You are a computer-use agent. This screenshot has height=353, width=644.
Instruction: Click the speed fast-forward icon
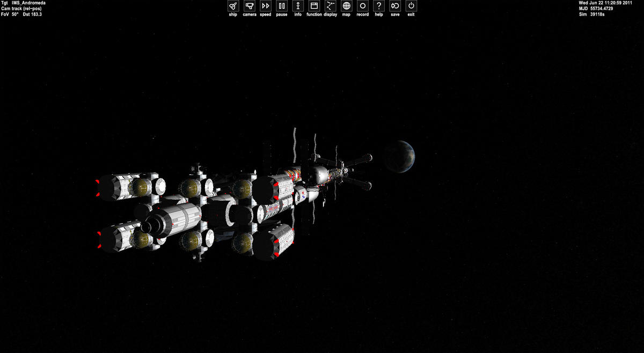click(266, 6)
